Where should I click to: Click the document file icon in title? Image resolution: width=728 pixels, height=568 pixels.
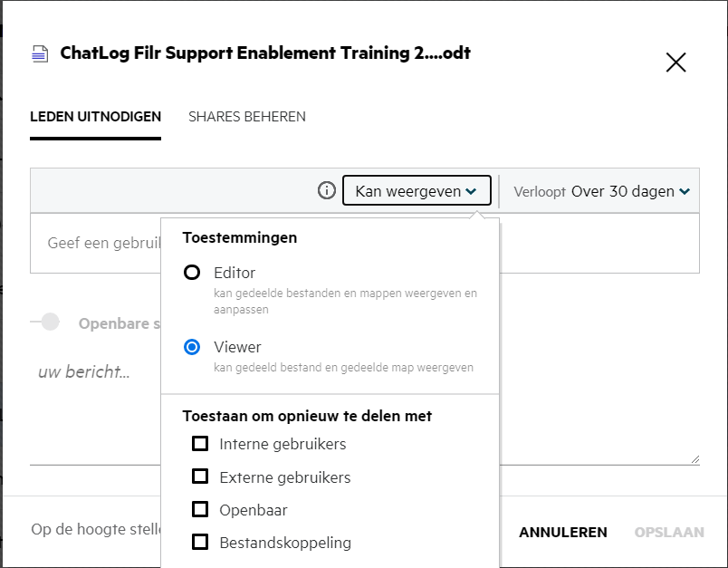(39, 53)
